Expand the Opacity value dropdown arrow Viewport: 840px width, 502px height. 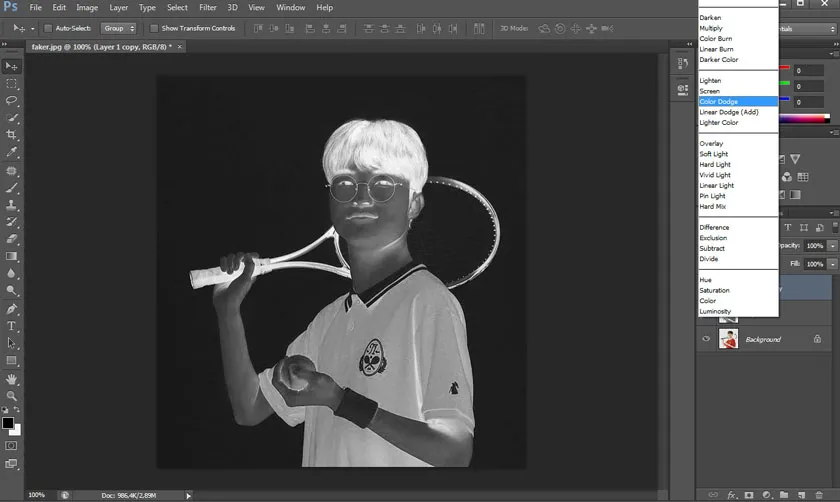coord(830,245)
